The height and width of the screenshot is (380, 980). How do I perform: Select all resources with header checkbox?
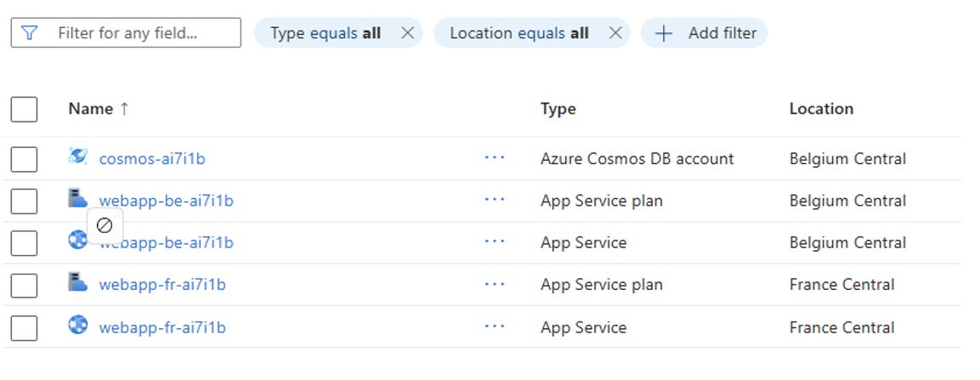point(24,110)
